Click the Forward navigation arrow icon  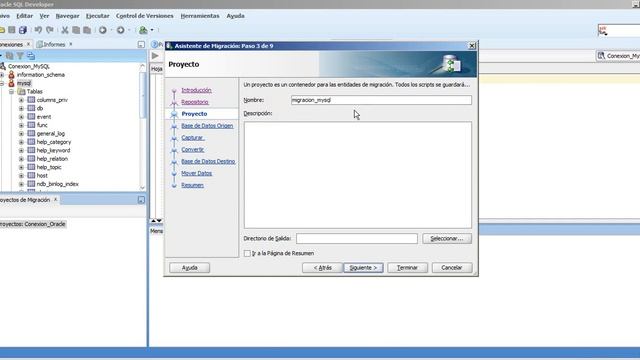coord(120,30)
